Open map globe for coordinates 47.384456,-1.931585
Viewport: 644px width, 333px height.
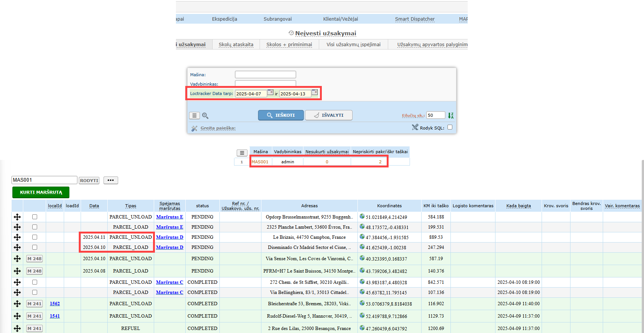[x=362, y=237]
